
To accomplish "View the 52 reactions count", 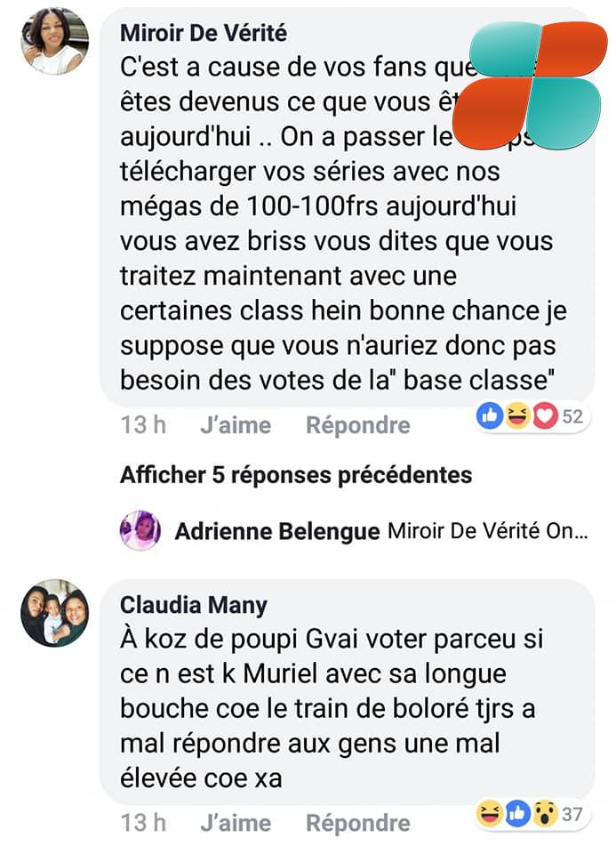I will 572,416.
